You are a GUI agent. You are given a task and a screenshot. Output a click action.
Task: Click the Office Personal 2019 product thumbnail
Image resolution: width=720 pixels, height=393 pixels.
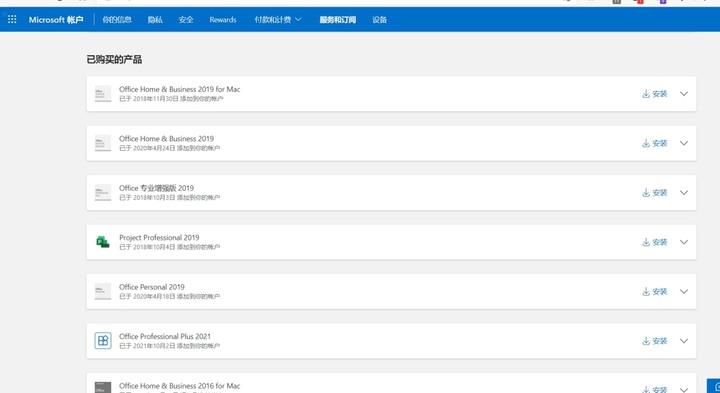click(x=103, y=292)
